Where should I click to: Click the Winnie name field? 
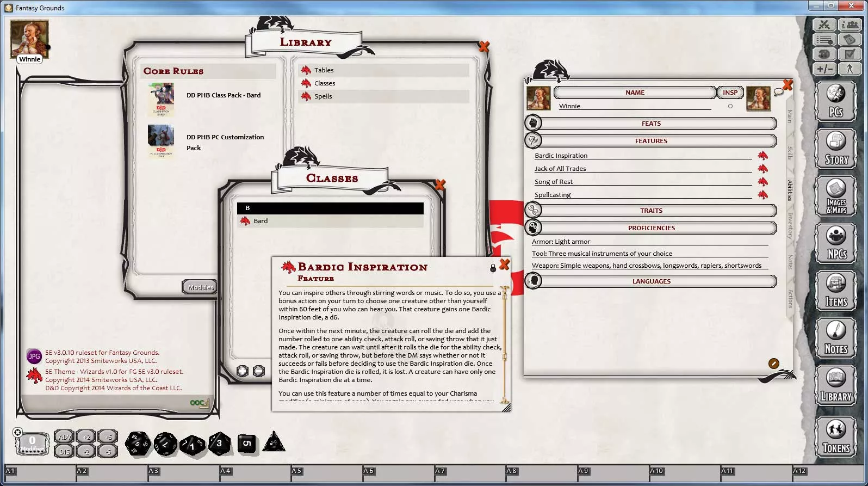[635, 106]
